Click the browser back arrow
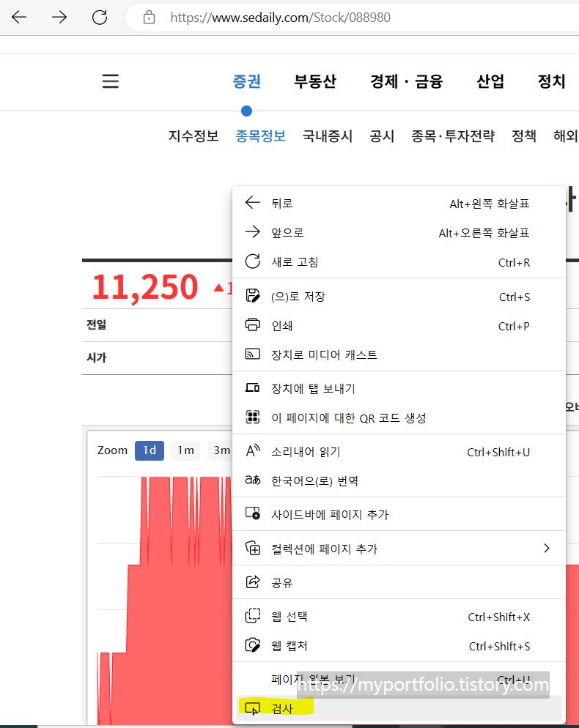Screen dimensions: 579x728 click(x=19, y=18)
